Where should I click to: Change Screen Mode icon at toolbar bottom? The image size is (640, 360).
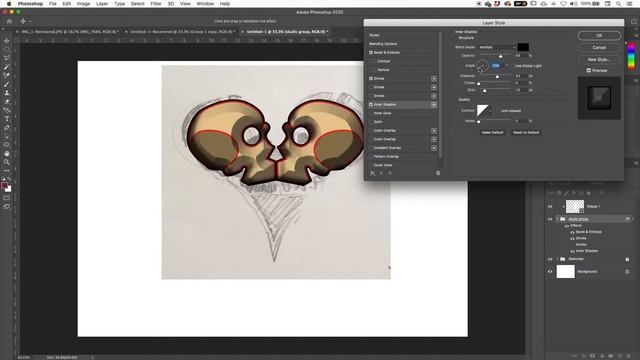click(x=7, y=207)
